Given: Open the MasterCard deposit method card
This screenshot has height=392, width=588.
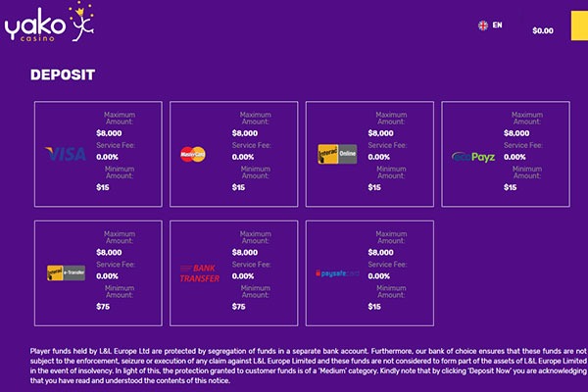Looking at the screenshot, I should [234, 154].
